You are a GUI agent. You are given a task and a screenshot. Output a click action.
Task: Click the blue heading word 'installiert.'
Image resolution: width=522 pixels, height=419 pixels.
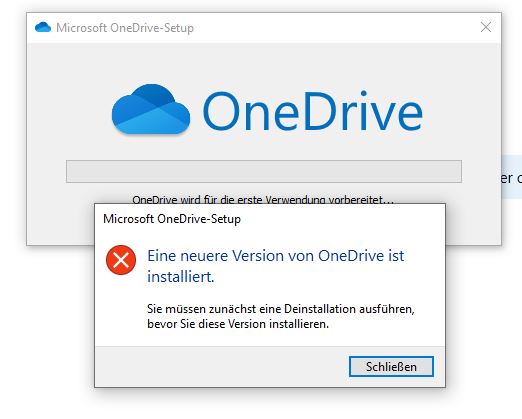click(181, 277)
